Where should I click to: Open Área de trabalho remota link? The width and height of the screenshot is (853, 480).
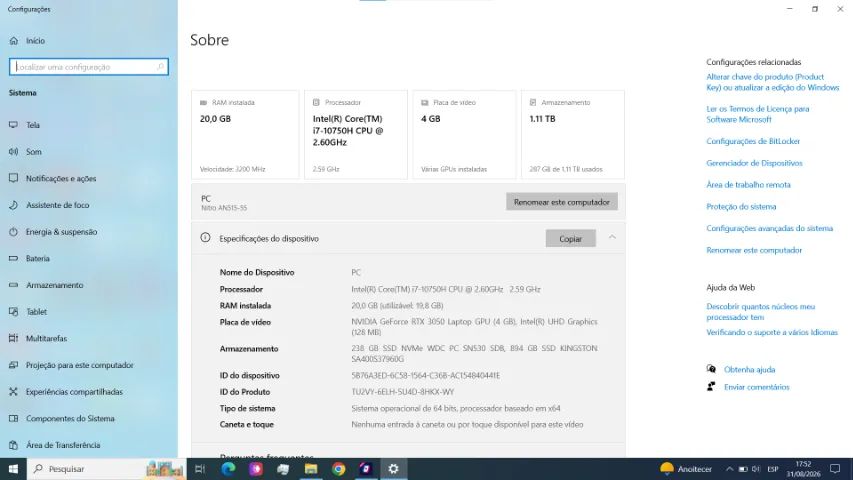[x=748, y=185]
